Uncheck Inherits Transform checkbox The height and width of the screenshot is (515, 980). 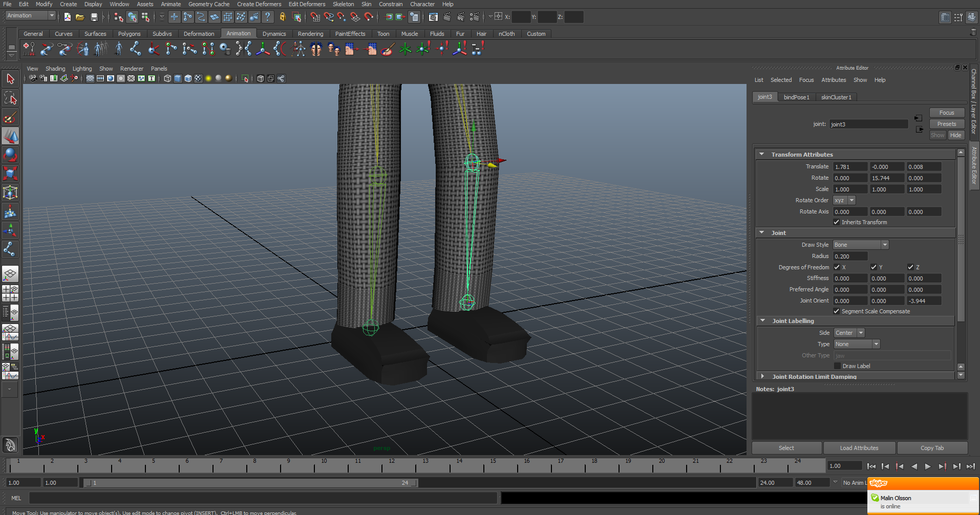(836, 222)
